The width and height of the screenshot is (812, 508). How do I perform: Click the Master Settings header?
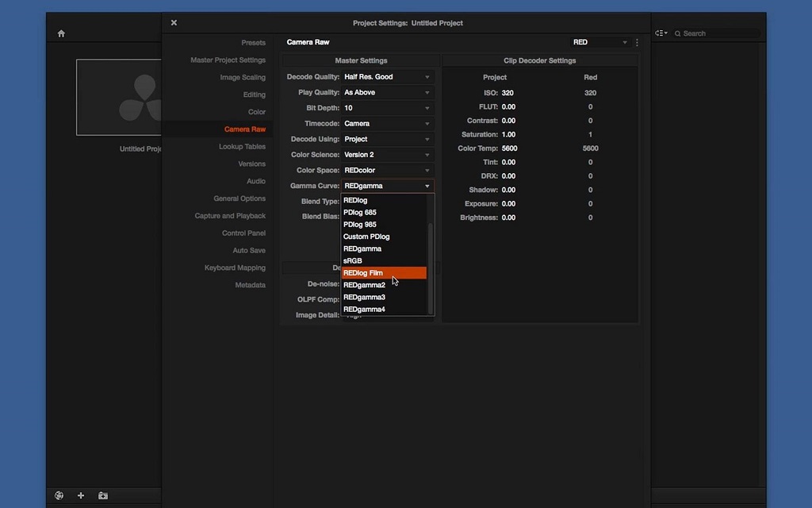tap(361, 60)
